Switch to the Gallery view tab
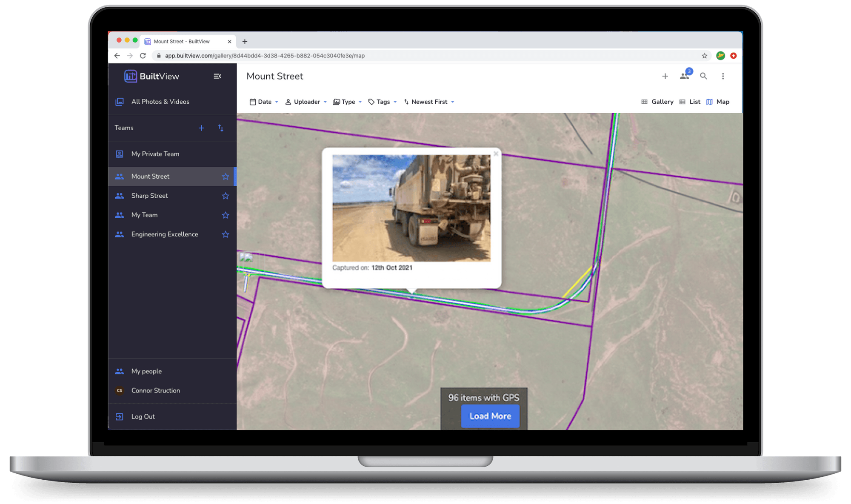This screenshot has height=504, width=851. click(657, 102)
